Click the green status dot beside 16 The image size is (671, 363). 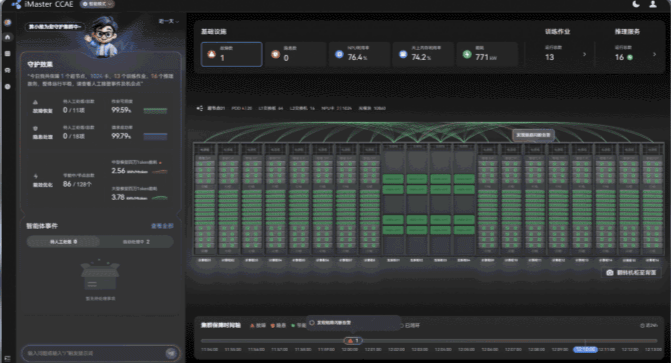coord(630,57)
